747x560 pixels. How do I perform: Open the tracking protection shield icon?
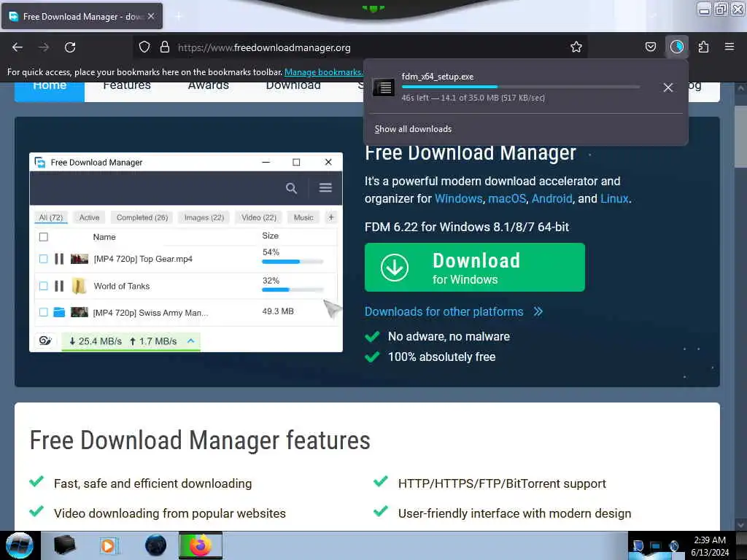[144, 47]
